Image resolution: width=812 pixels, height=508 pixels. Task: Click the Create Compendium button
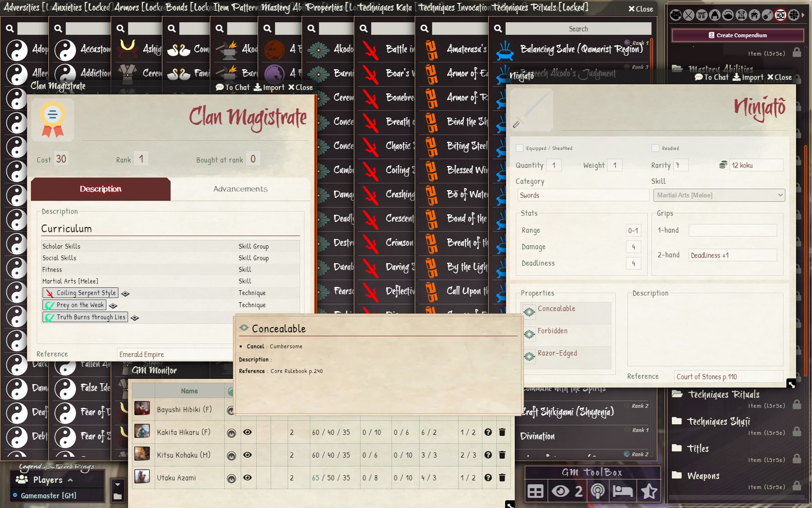click(737, 35)
